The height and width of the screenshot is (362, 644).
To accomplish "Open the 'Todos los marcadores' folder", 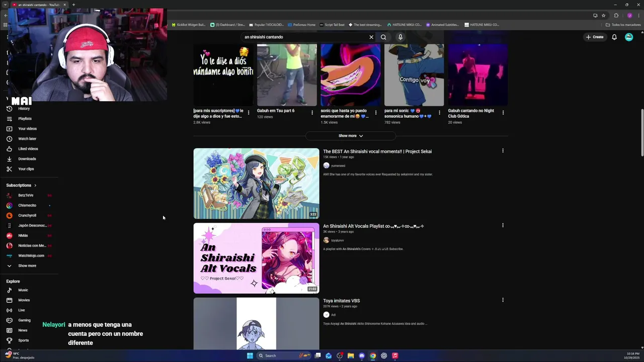I will click(x=623, y=25).
